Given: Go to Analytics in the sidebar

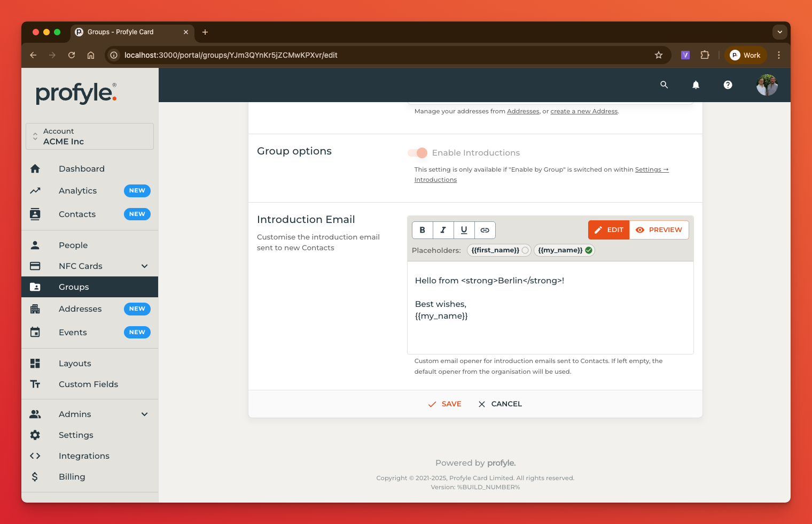Looking at the screenshot, I should click(x=78, y=191).
